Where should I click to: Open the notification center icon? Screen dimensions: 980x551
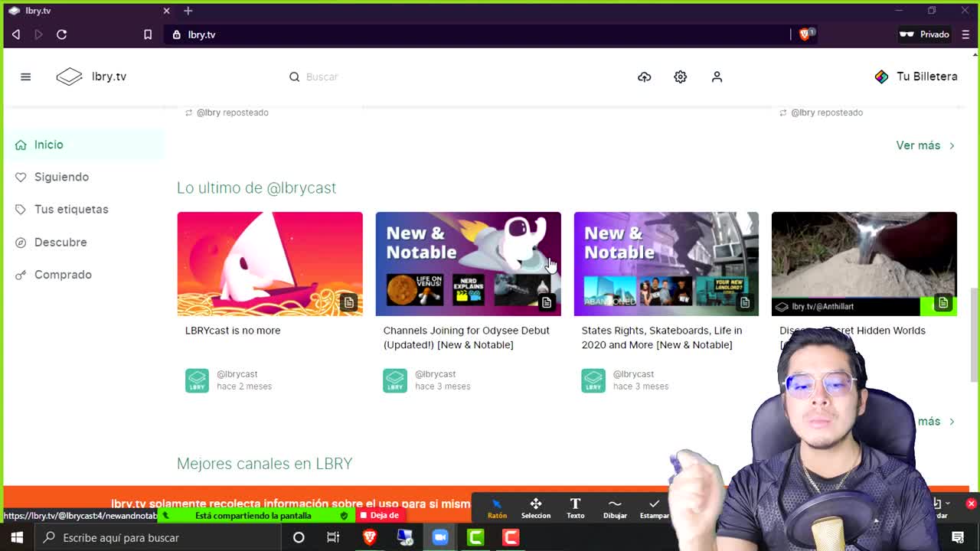(x=958, y=538)
